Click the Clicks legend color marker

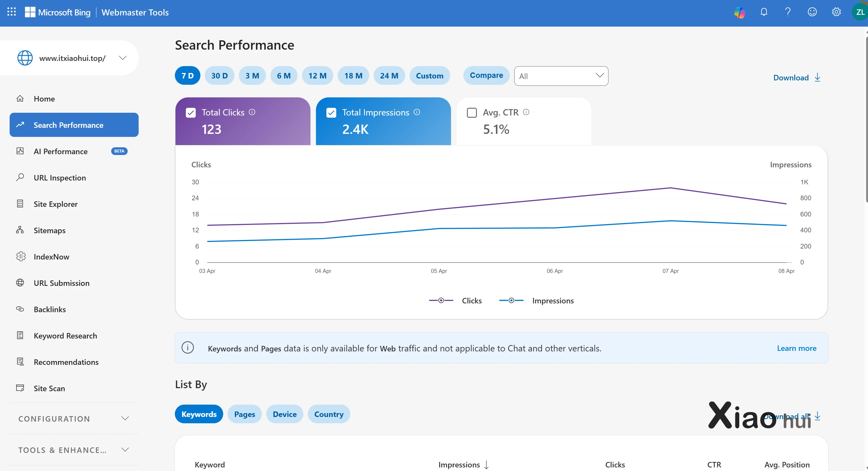[x=441, y=300]
